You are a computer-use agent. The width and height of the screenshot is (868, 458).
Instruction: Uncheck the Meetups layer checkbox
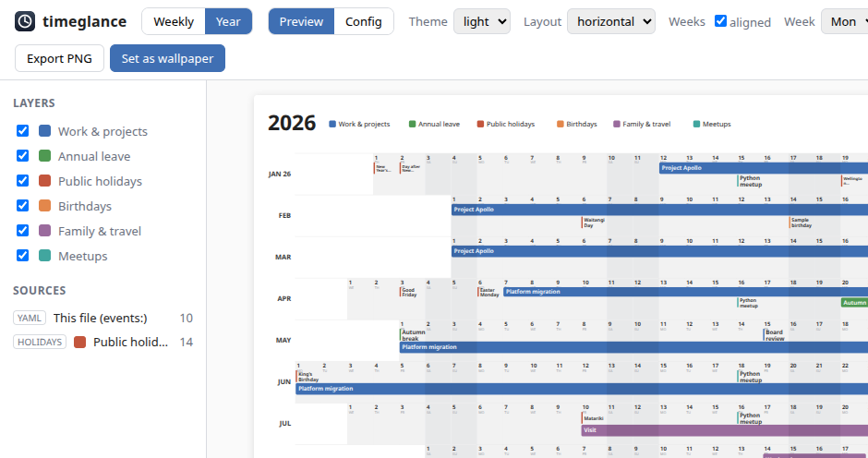[23, 255]
